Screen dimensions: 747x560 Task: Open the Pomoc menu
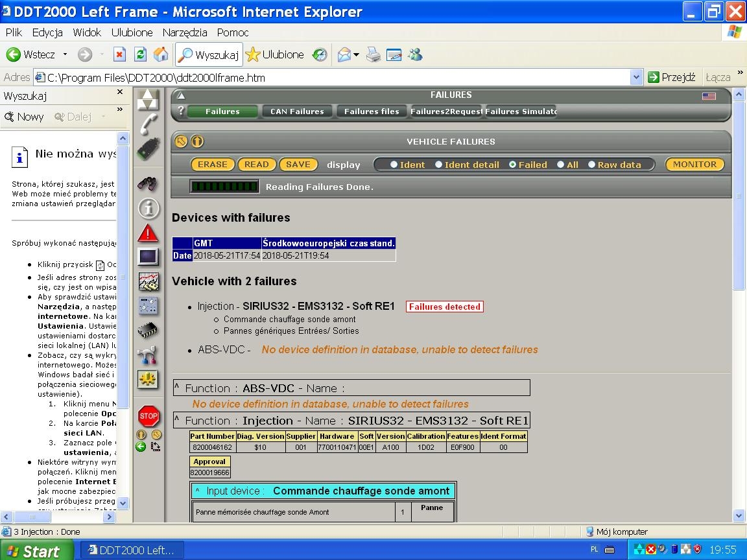[x=233, y=32]
